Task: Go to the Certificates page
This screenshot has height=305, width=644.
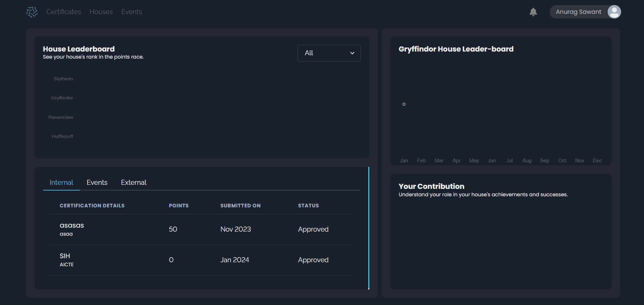Action: [x=64, y=12]
